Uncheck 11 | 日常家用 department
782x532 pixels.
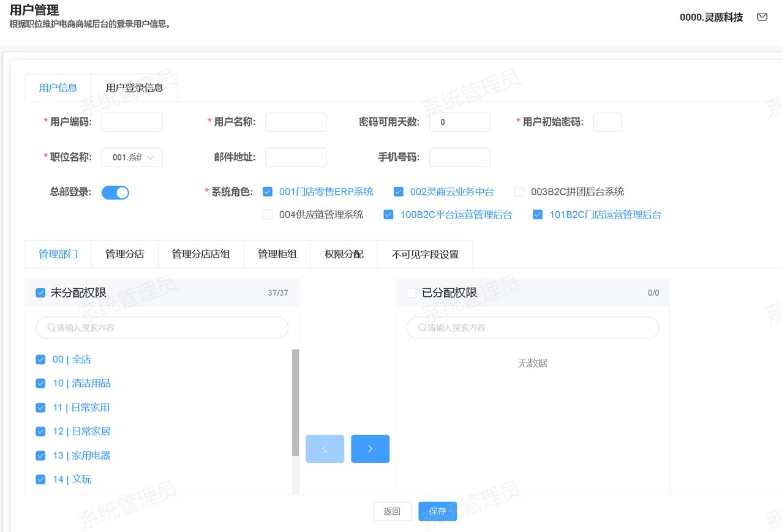(x=40, y=407)
